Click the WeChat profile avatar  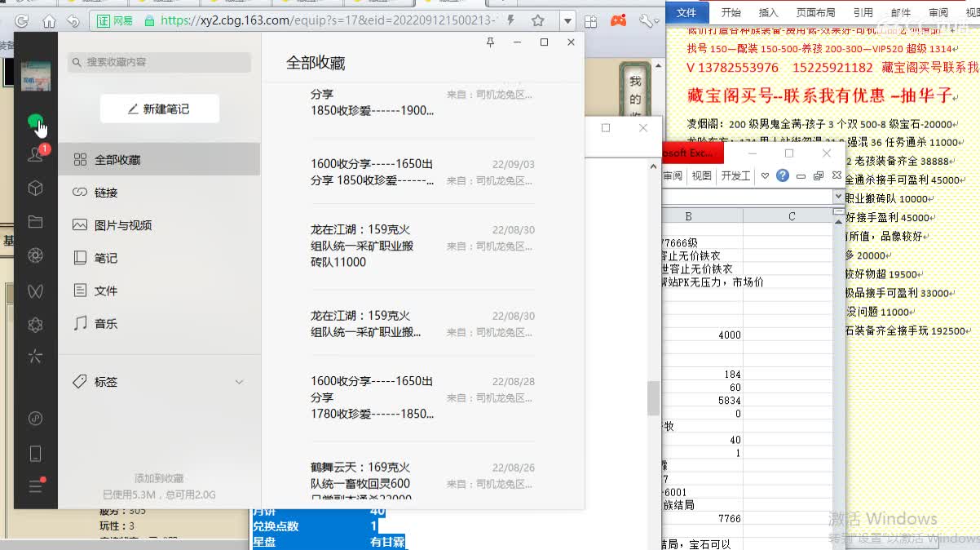pos(36,76)
